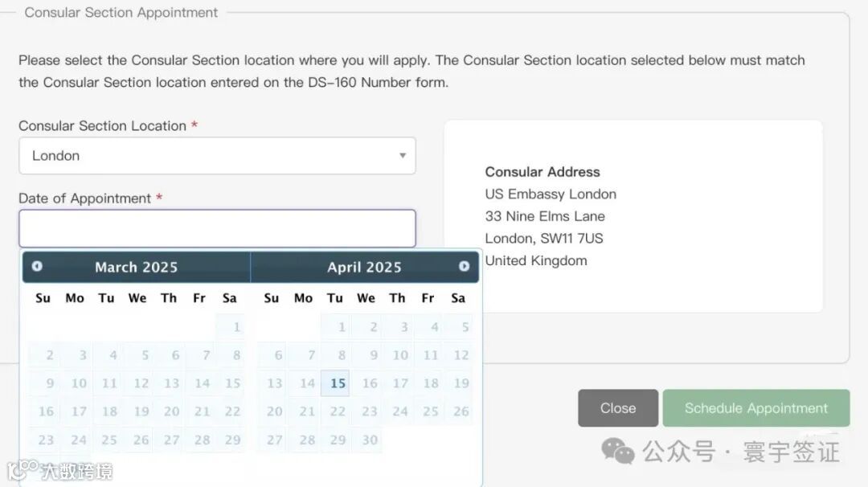This screenshot has width=868, height=487.
Task: Select March 29 in the calendar
Action: pyautogui.click(x=232, y=440)
